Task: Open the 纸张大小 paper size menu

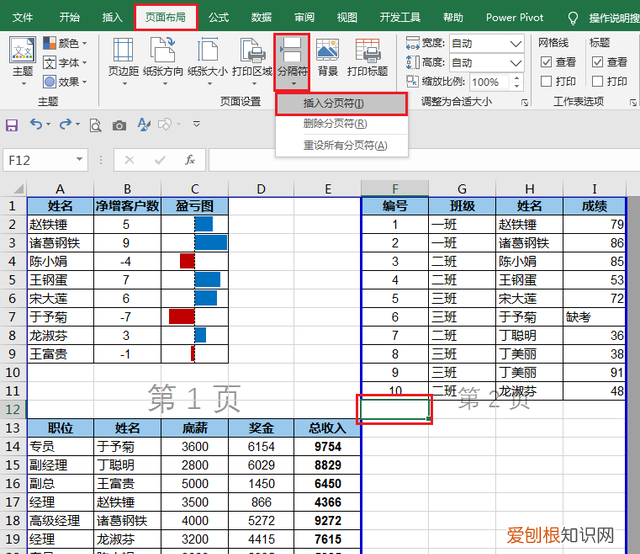Action: [208, 61]
